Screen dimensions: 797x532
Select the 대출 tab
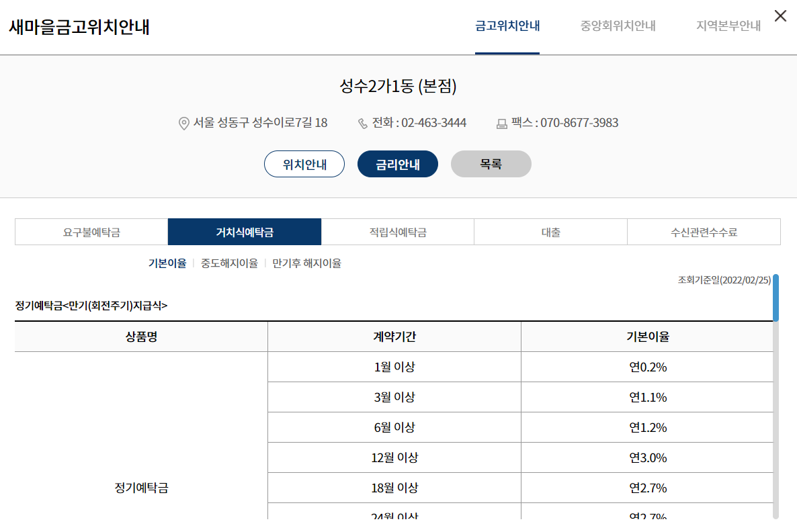click(x=550, y=232)
